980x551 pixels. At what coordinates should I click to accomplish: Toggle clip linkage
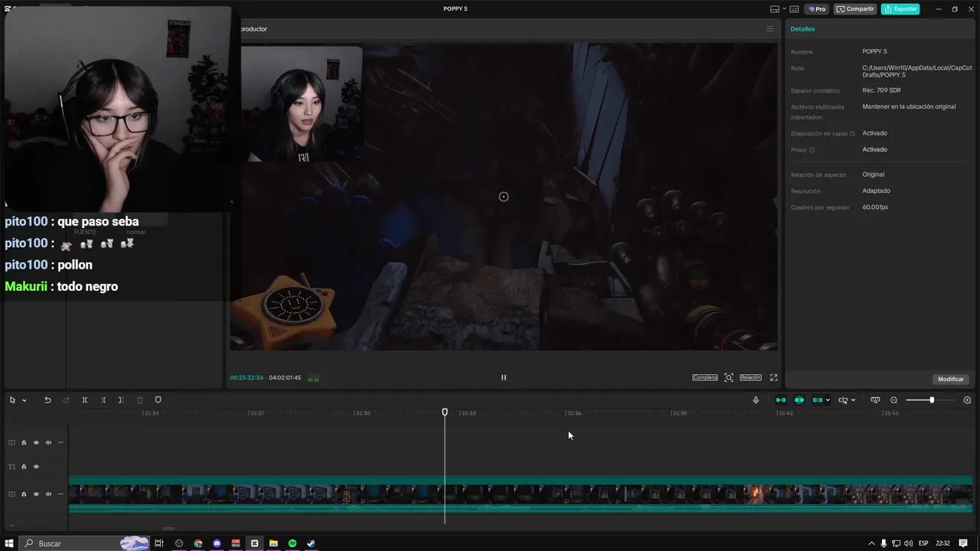click(818, 400)
